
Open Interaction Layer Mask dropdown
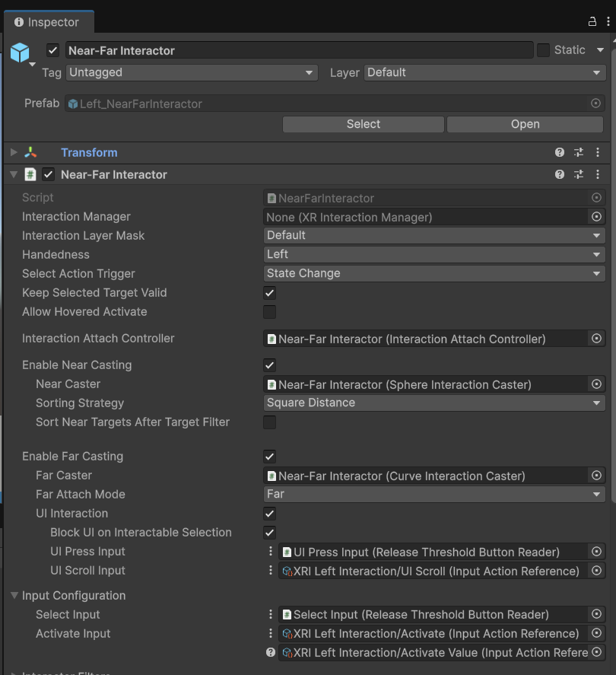(434, 235)
